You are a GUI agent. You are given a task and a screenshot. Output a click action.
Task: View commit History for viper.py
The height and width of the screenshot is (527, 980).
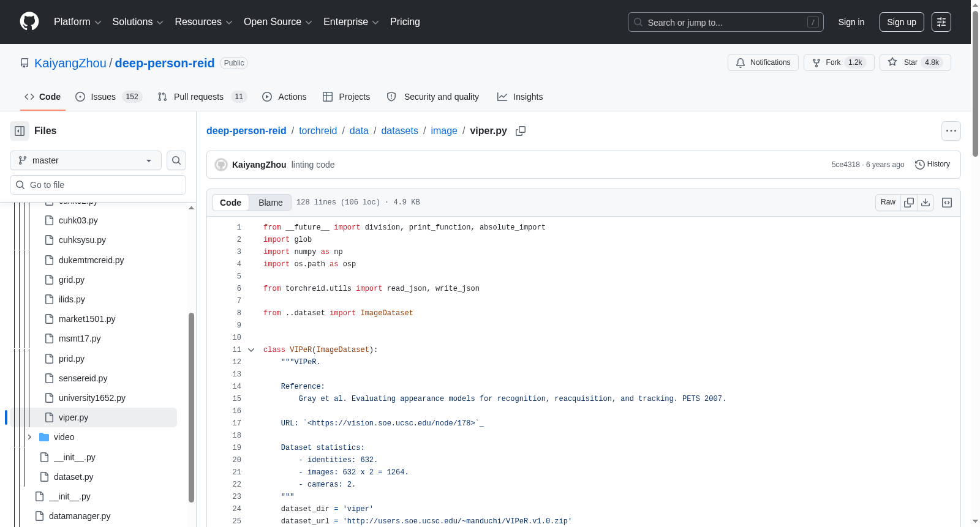tap(932, 165)
